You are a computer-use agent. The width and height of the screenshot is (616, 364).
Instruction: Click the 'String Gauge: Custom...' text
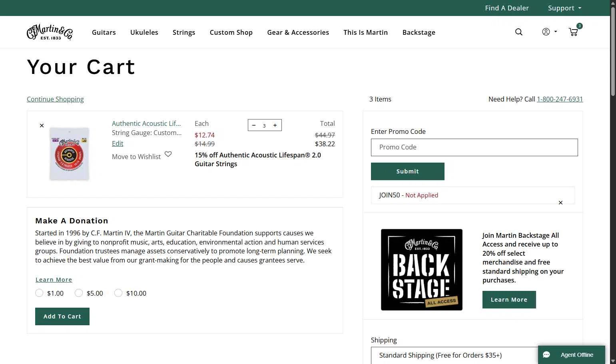pyautogui.click(x=147, y=133)
